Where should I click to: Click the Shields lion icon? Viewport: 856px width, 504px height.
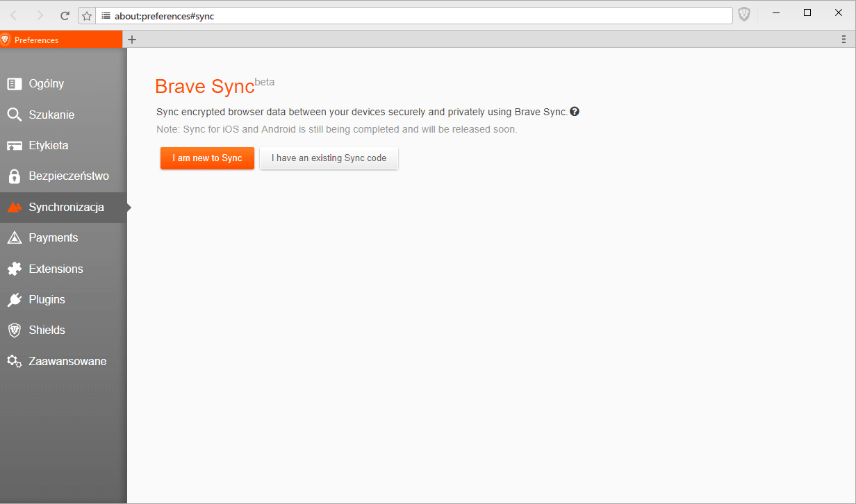(x=15, y=330)
